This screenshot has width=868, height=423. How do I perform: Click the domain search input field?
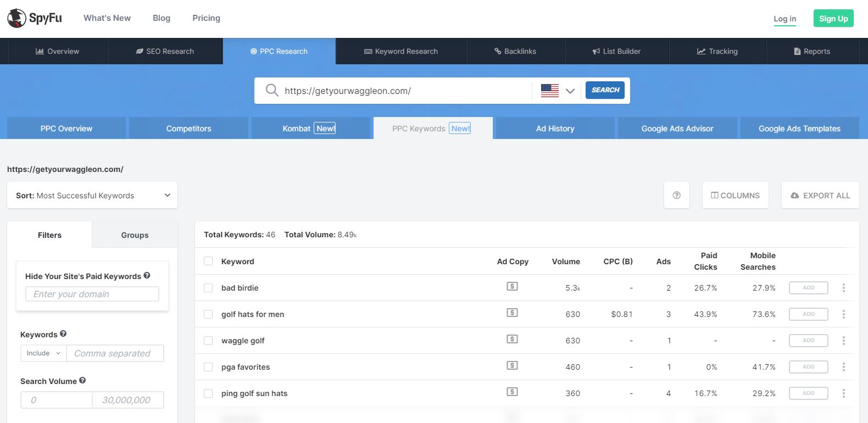tap(407, 91)
